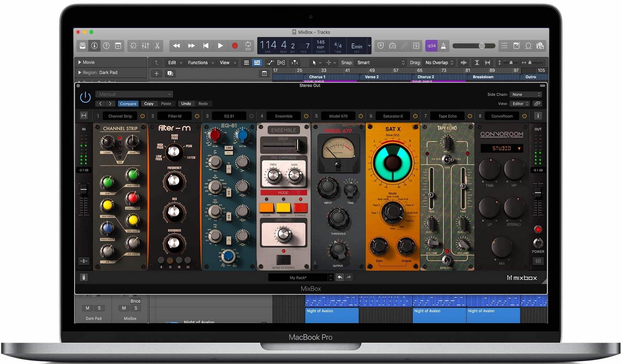Click the Copy button
Screen dimensions: 622x364
(149, 104)
